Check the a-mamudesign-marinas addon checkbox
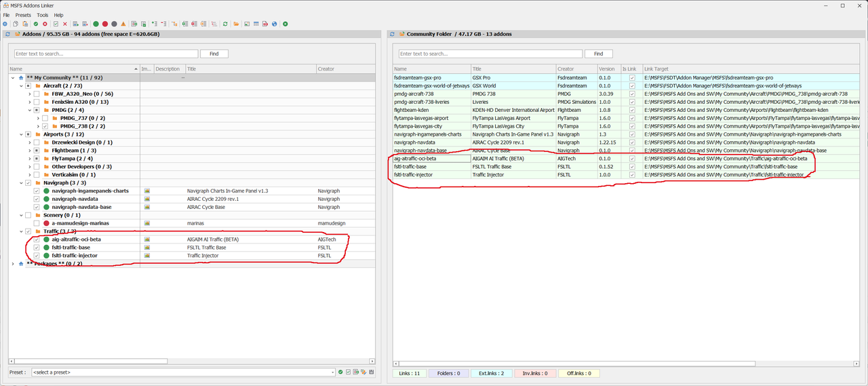This screenshot has height=386, width=868. point(37,223)
